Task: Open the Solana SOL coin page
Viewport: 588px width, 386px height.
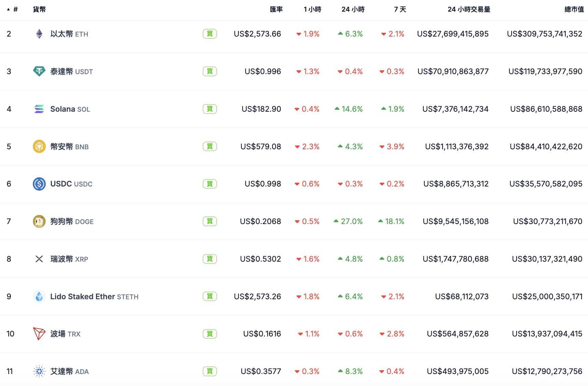Action: click(70, 109)
